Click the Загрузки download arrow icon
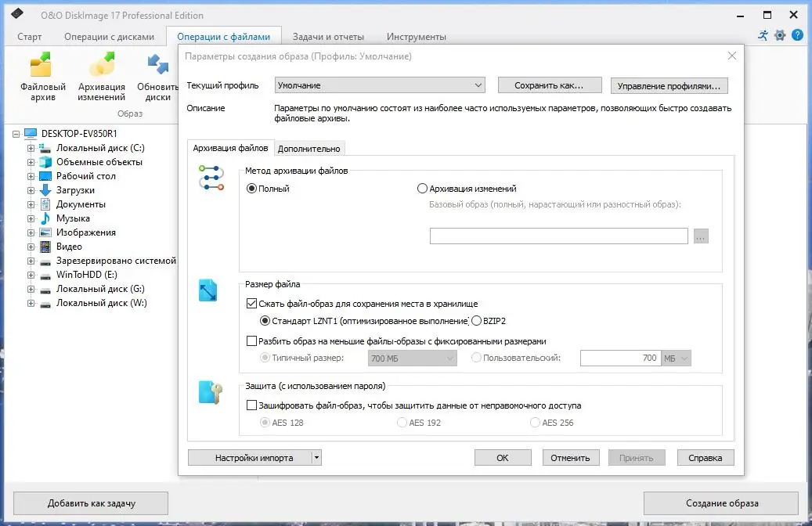Screen dimensions: 812x526 [x=45, y=190]
